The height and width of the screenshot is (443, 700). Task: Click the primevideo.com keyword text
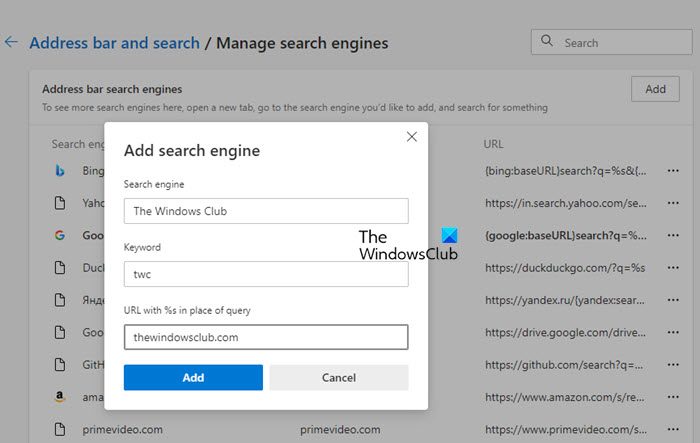tap(340, 430)
